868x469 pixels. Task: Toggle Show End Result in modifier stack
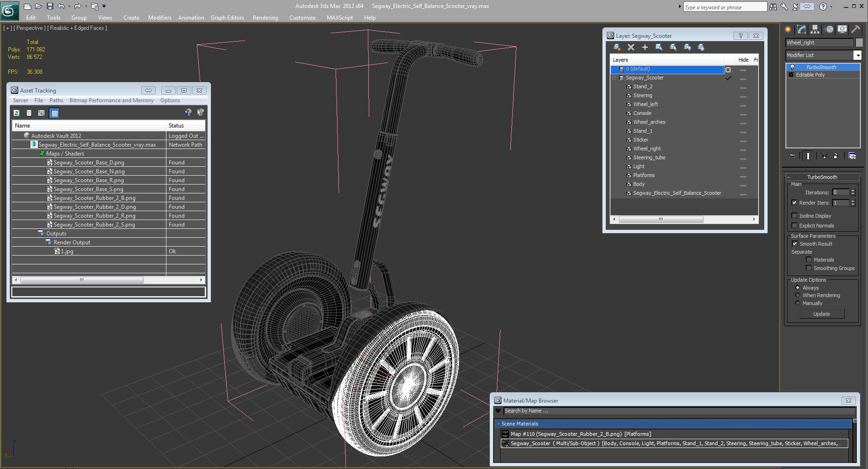[x=808, y=156]
